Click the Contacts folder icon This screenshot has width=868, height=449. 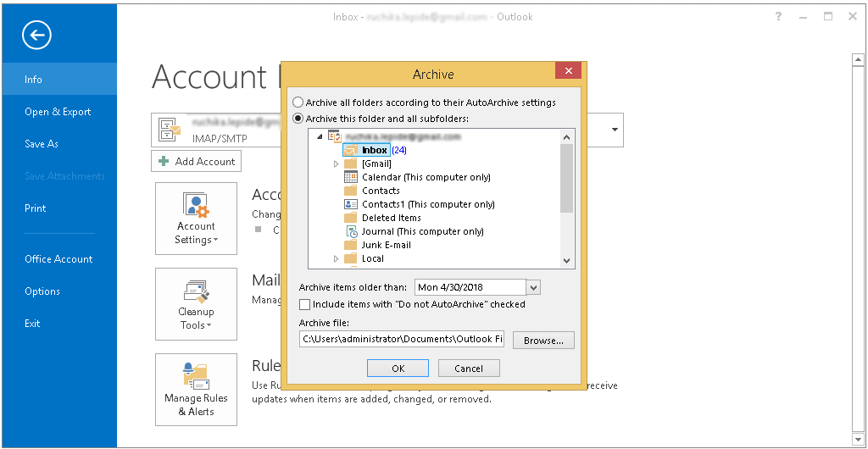tap(350, 191)
